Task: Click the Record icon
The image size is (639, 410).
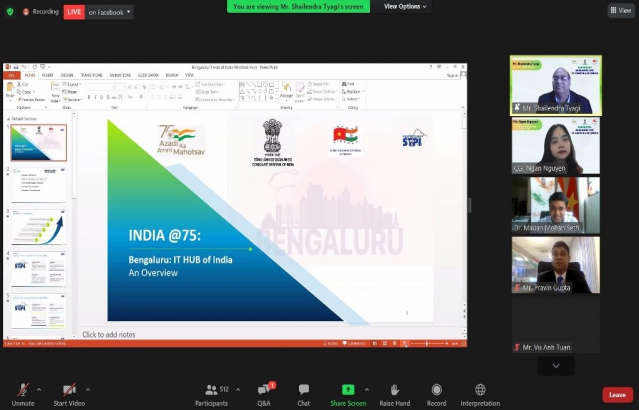Action: pyautogui.click(x=436, y=390)
